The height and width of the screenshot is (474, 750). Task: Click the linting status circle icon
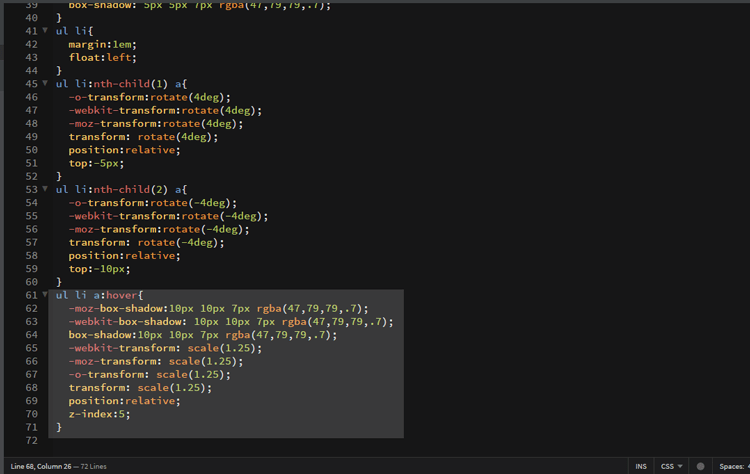[700, 466]
